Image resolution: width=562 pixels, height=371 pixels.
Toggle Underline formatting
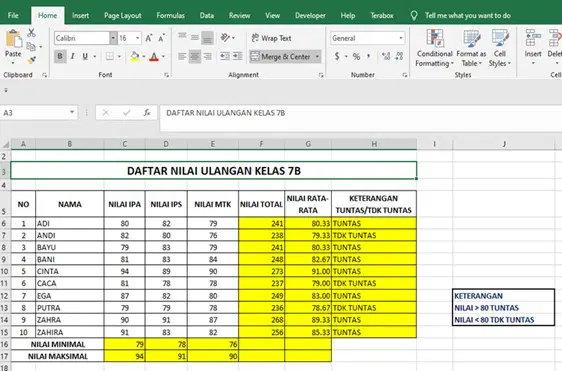(x=85, y=56)
